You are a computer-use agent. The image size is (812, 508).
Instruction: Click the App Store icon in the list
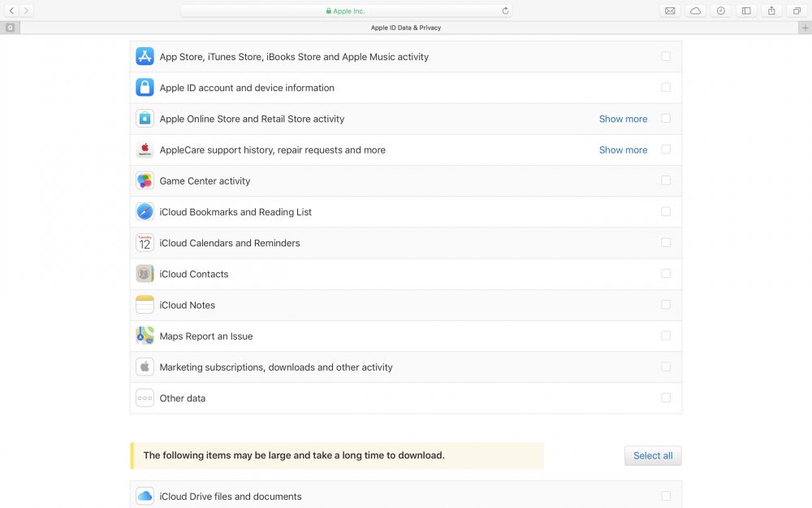click(145, 56)
